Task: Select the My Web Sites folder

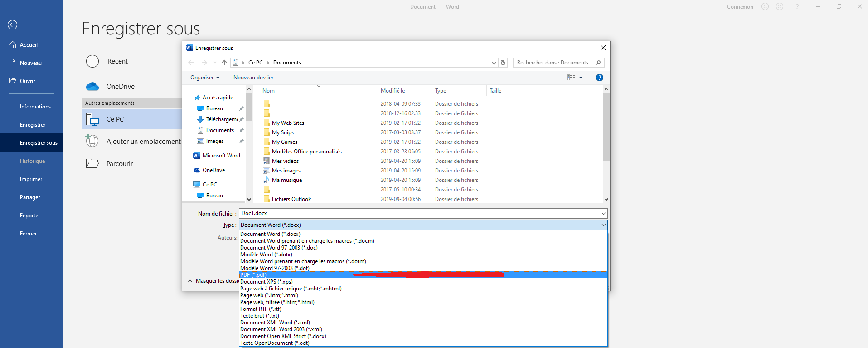Action: (288, 123)
